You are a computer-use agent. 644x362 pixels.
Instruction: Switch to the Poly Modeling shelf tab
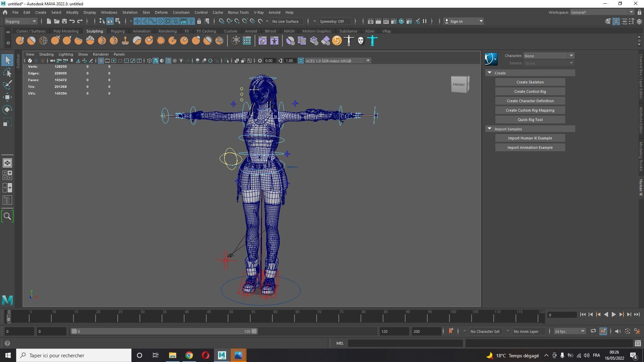pos(66,31)
